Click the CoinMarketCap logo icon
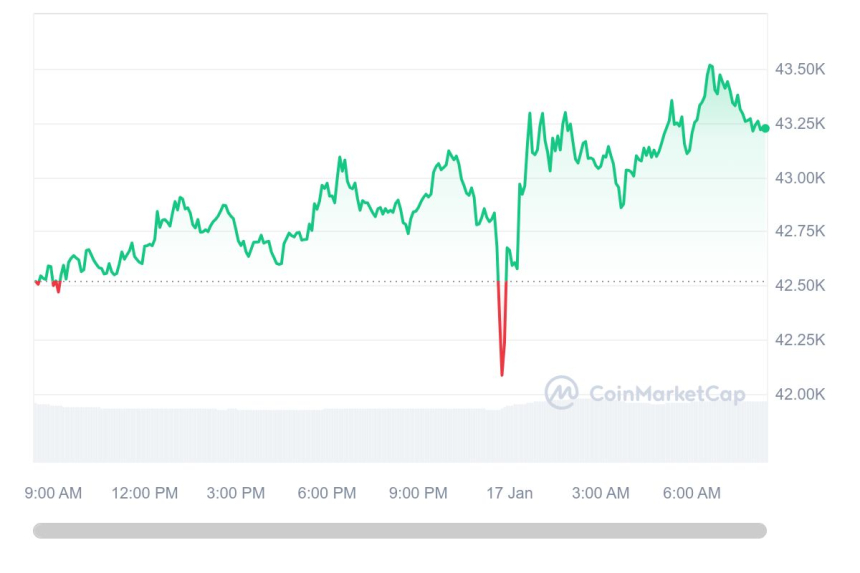Image resolution: width=860 pixels, height=573 pixels. [561, 393]
